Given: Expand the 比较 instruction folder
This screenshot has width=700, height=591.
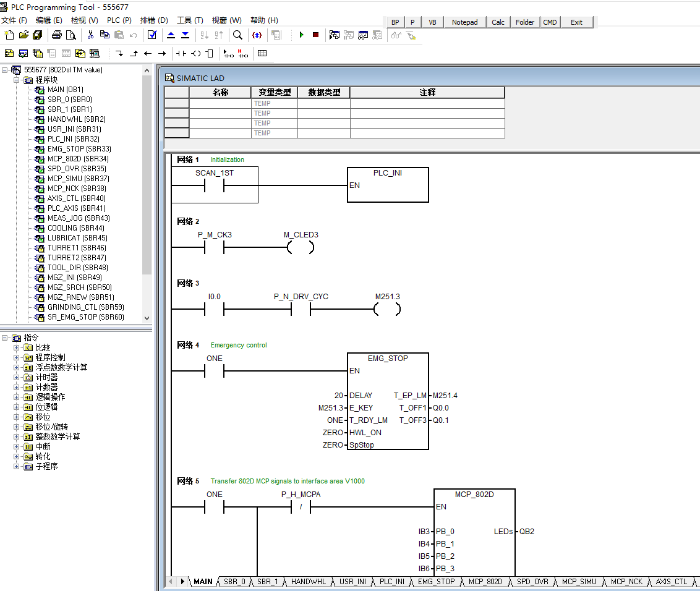Looking at the screenshot, I should [x=17, y=347].
